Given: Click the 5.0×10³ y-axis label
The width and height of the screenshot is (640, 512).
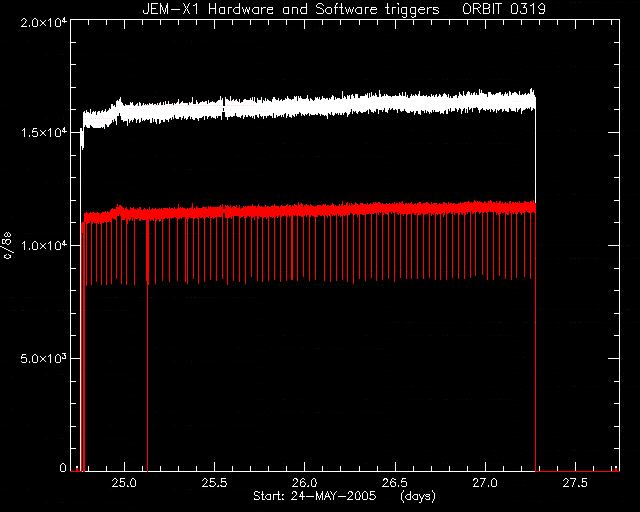Looking at the screenshot, I should [x=43, y=358].
